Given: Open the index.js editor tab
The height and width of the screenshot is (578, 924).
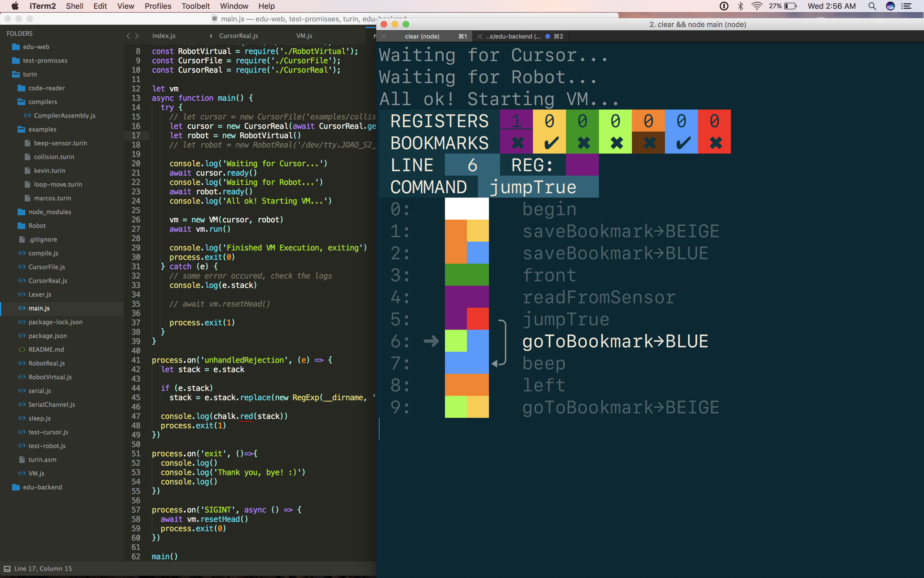Looking at the screenshot, I should click(x=164, y=36).
